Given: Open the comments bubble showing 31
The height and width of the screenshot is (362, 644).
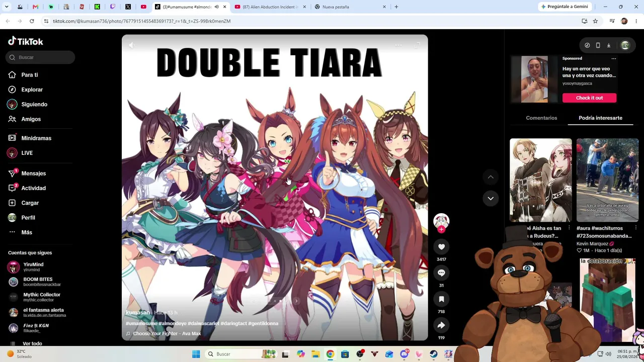Looking at the screenshot, I should tap(441, 273).
